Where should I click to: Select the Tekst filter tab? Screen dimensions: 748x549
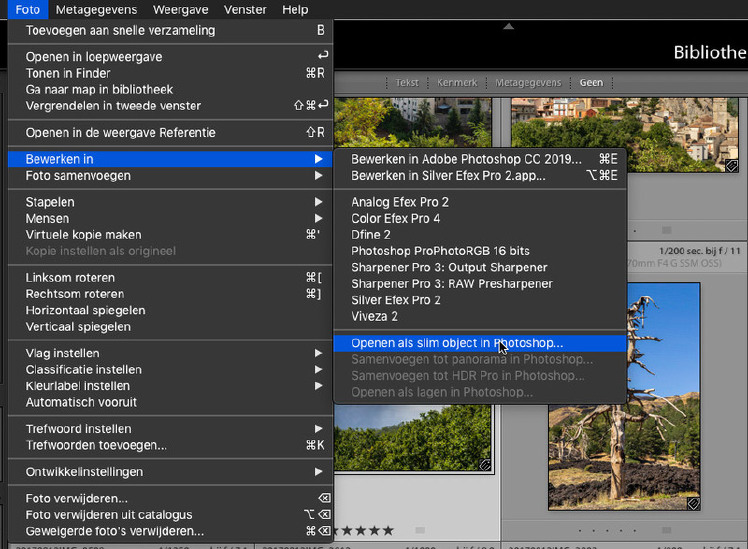coord(407,83)
